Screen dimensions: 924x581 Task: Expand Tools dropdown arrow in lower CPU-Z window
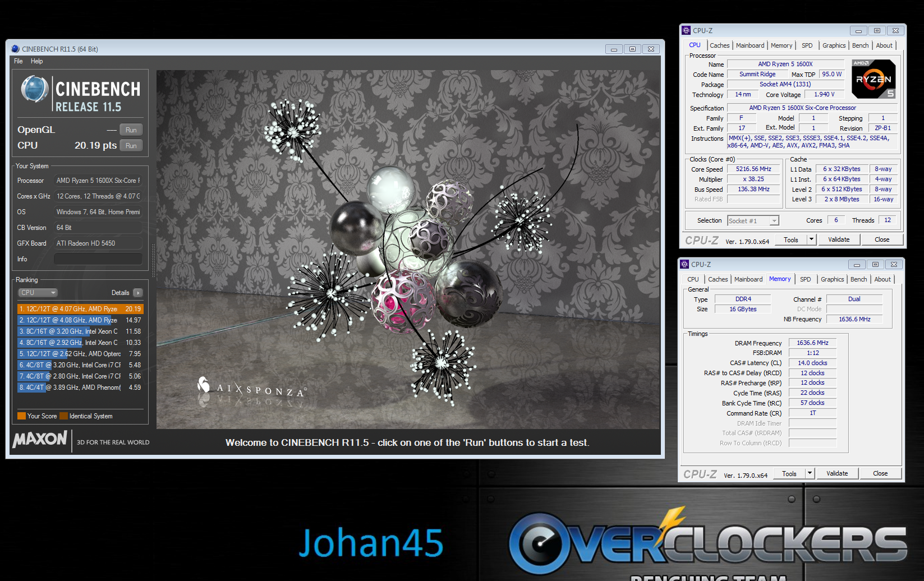click(x=810, y=473)
